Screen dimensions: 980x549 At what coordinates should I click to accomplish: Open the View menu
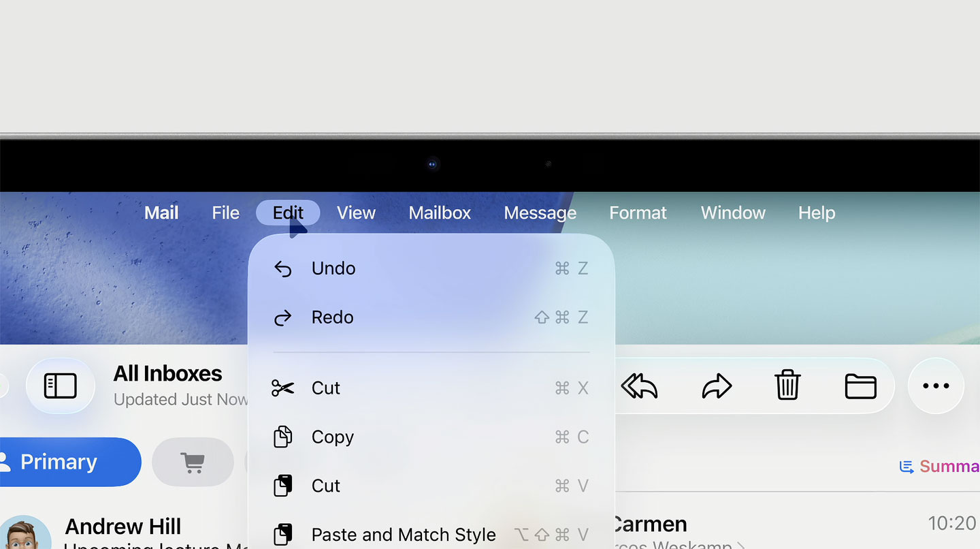[356, 213]
